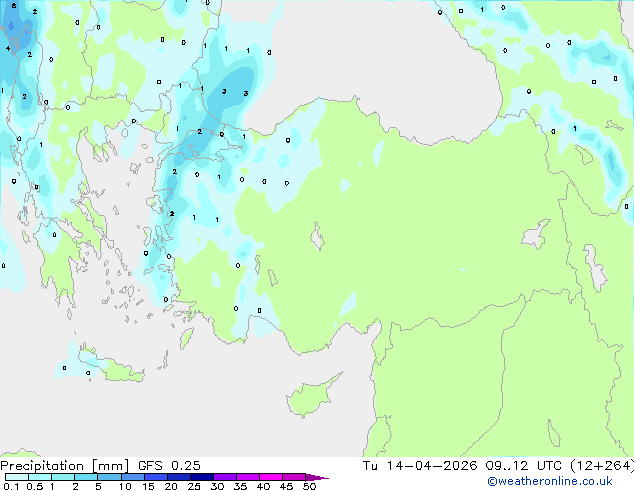Screen dimensions: 634x490
Task: Click the over-50 arrow tip of legend
Action: point(317,477)
